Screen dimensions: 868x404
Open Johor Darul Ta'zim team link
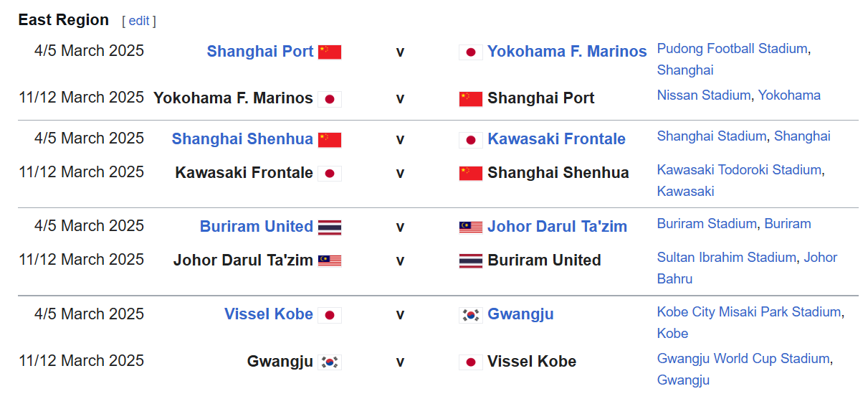557,227
